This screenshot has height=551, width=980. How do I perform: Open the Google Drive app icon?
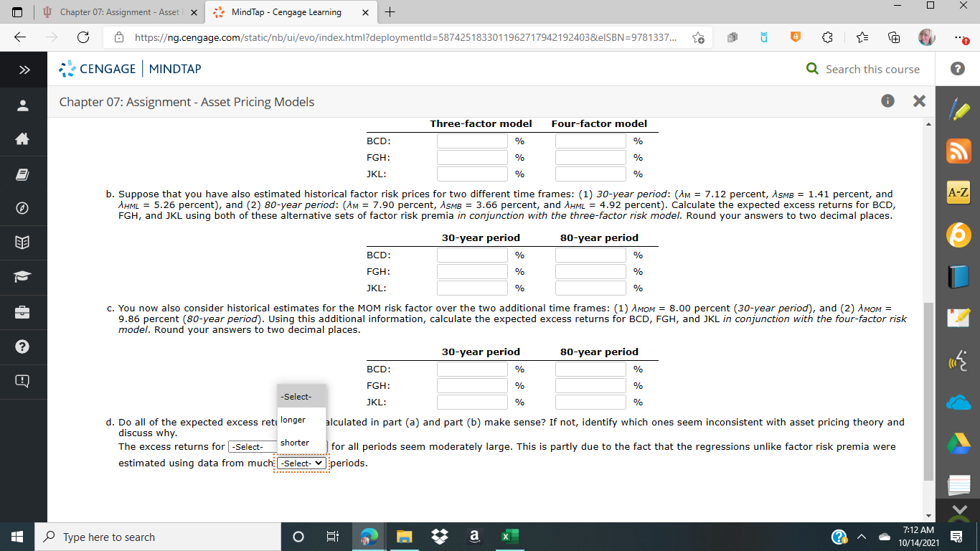pyautogui.click(x=959, y=444)
